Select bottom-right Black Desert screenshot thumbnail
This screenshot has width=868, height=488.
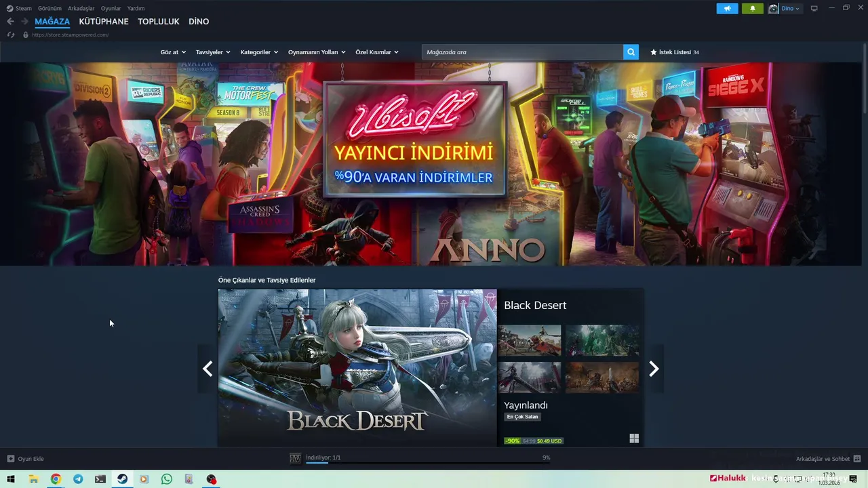[602, 377]
